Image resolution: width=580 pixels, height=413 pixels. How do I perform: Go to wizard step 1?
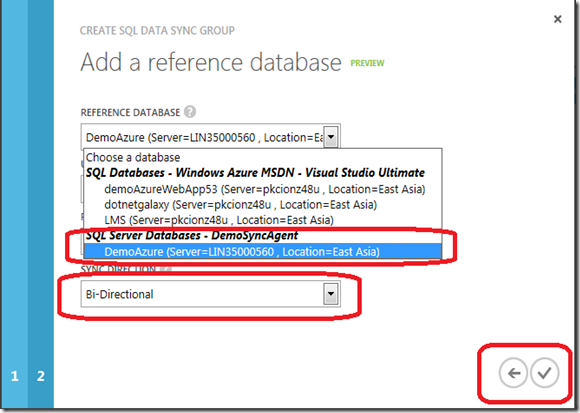(x=14, y=376)
